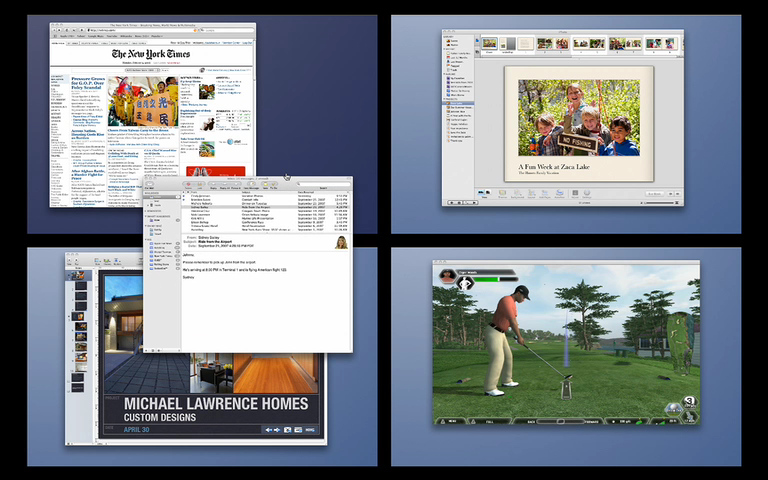Collapse the Projects section in iPhoto sidebar
768x480 pixels.
(444, 99)
